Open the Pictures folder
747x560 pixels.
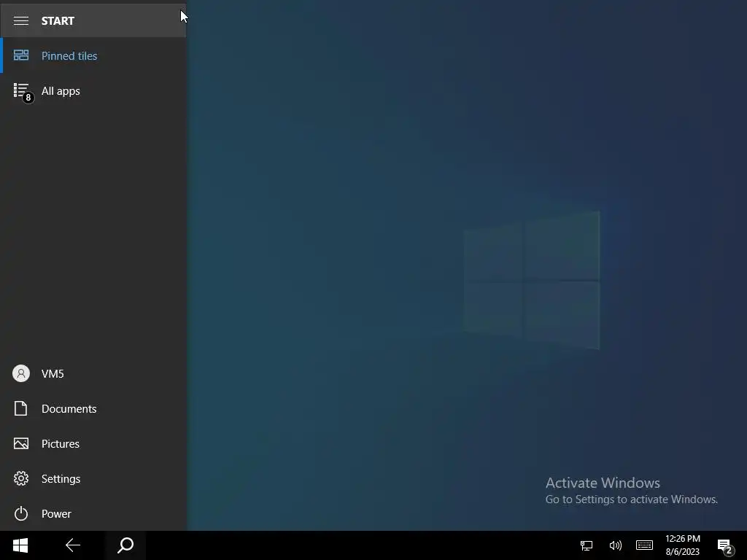[93, 443]
